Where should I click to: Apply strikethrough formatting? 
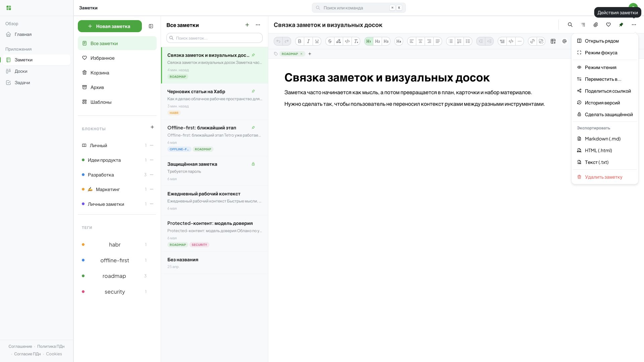330,41
